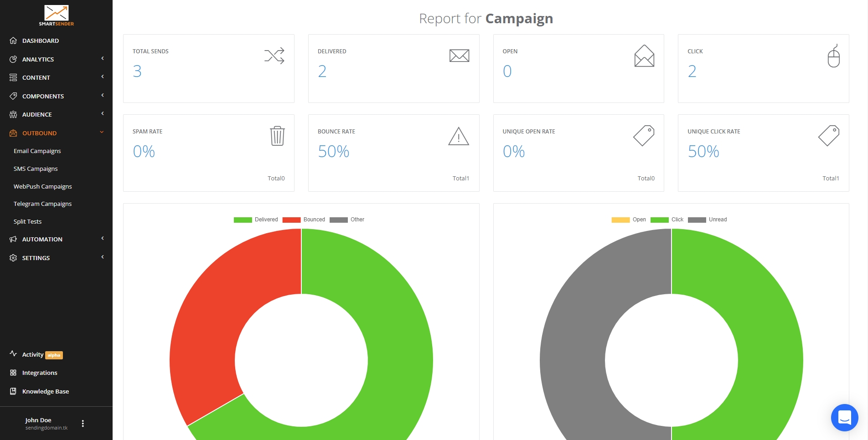Expand the Components menu chevron
The width and height of the screenshot is (868, 440).
click(x=103, y=95)
